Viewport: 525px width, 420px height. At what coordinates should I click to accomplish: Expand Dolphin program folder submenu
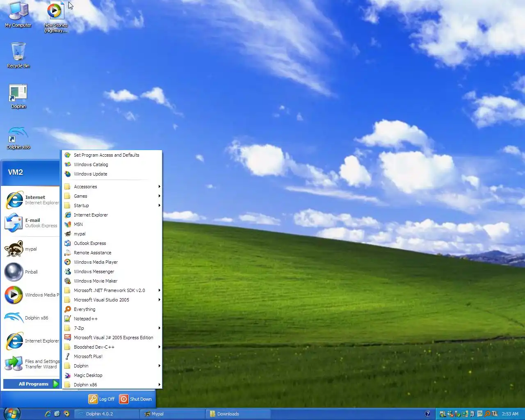click(x=112, y=366)
